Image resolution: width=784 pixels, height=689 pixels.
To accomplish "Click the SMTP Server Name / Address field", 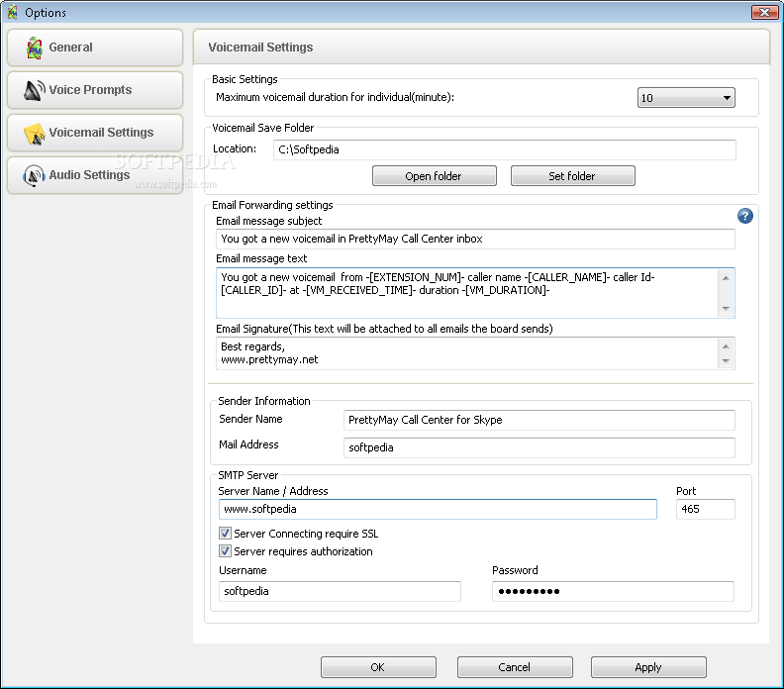I will (x=438, y=509).
